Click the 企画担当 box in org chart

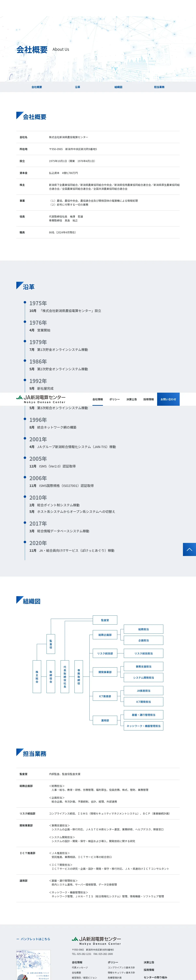(x=143, y=640)
